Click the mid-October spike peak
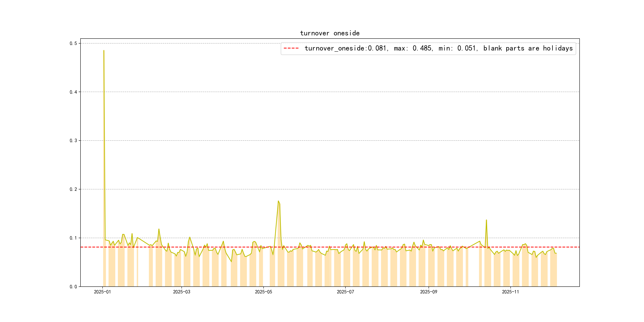 486,220
